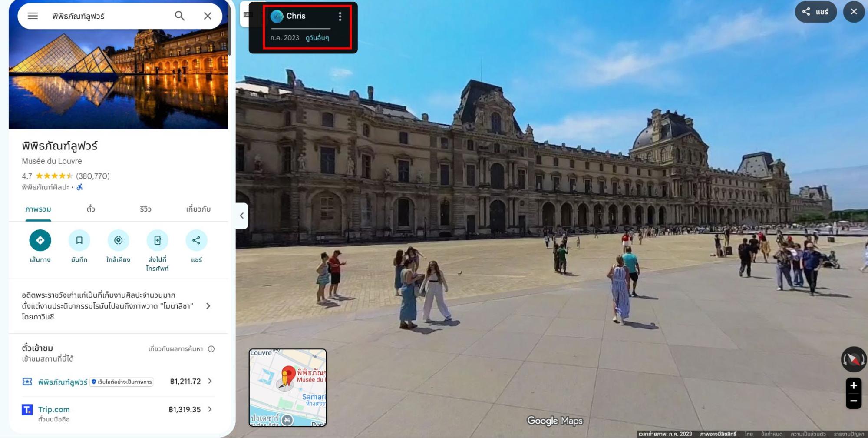868x438 pixels.
Task: Open the Trip.com ticket offer
Action: (54, 410)
